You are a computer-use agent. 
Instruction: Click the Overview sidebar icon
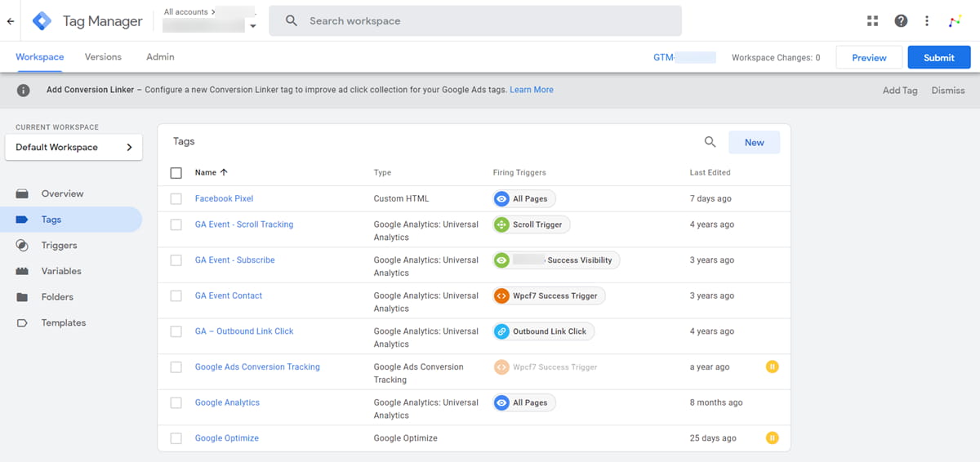[23, 194]
